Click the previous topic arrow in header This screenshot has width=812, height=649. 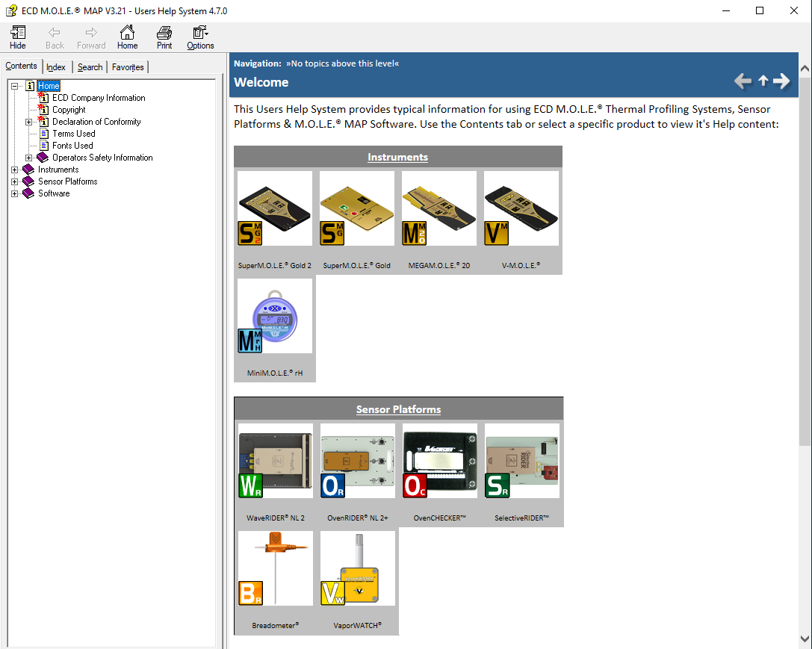(x=743, y=81)
